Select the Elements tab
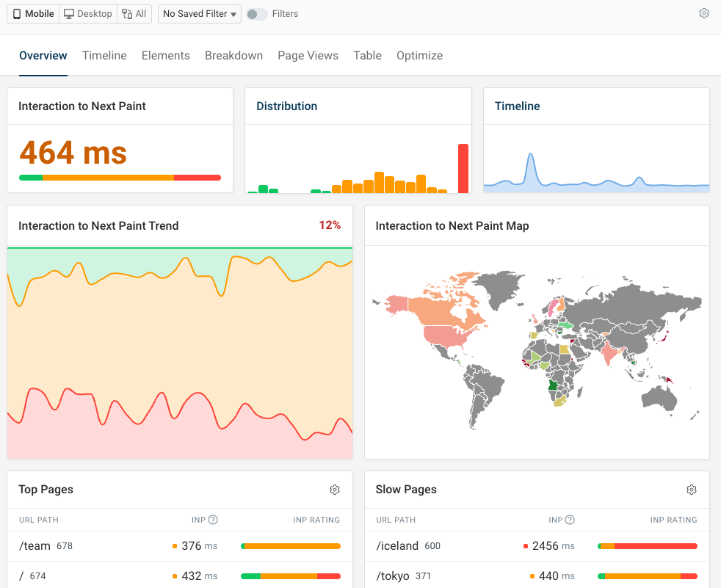 pos(165,55)
